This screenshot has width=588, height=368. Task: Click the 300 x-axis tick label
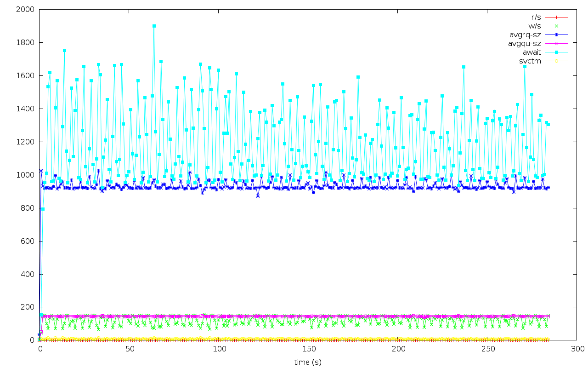tap(577, 349)
